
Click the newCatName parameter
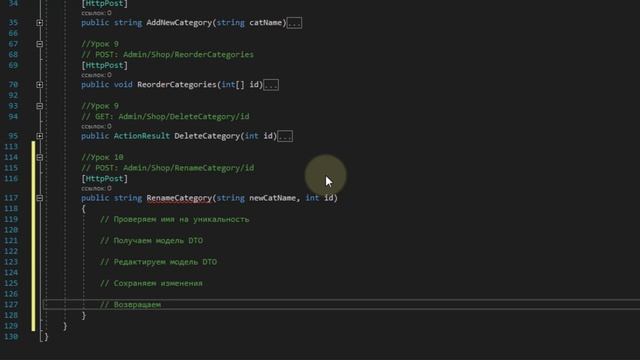pyautogui.click(x=273, y=198)
